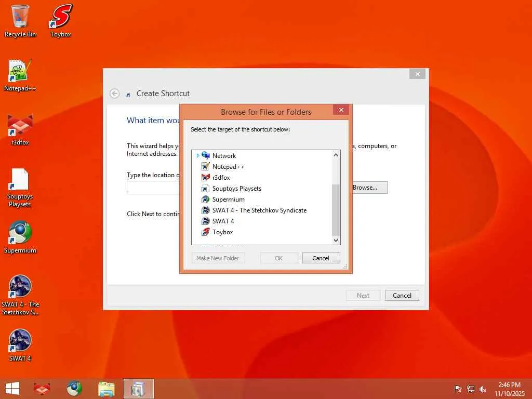Click the wizard back arrow button
This screenshot has height=399, width=532.
pos(115,94)
